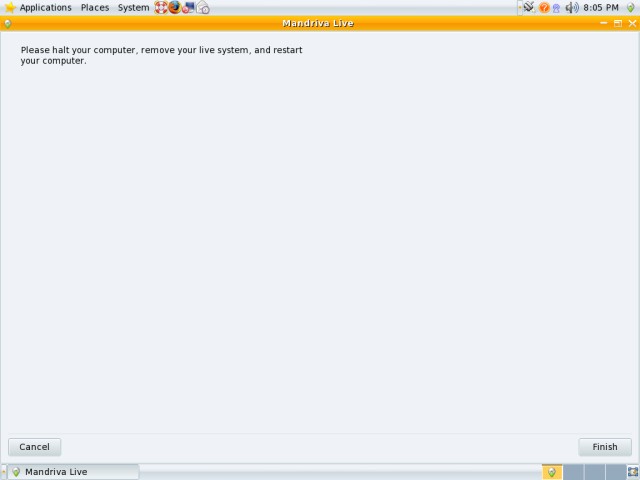This screenshot has height=480, width=640.
Task: Launch the lifebuoy help launcher
Action: (161, 7)
